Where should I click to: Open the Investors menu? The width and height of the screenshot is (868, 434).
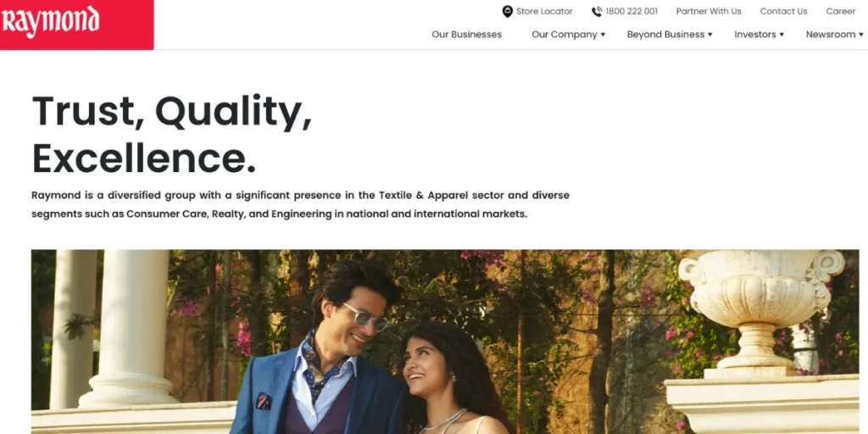click(755, 34)
